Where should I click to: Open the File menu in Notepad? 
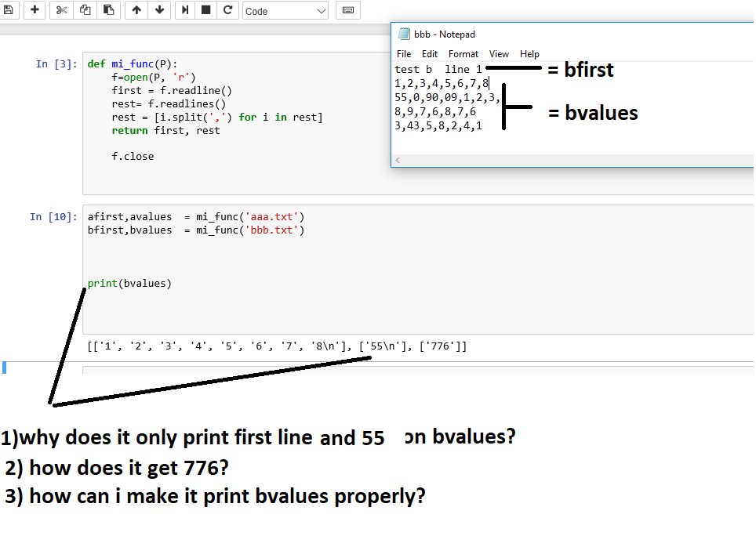click(404, 54)
